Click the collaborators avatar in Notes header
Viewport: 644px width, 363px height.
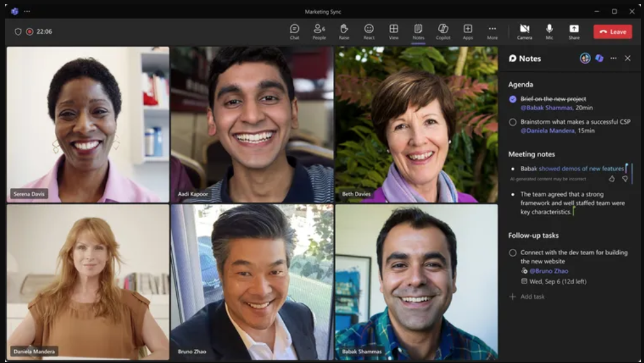pos(585,59)
